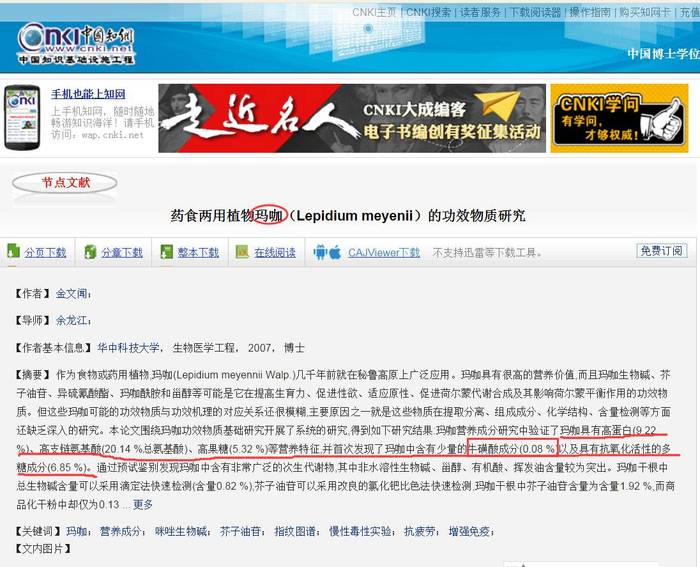Open CNKI搜索 in top menu
Viewport: 700px width, 567px height.
pos(429,13)
